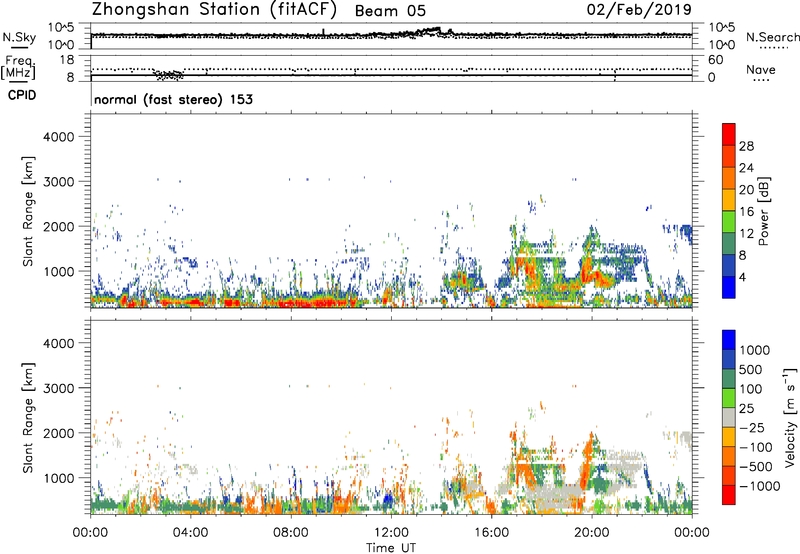Click the 'Time UT' axis label
This screenshot has height=554, width=800.
click(x=391, y=548)
